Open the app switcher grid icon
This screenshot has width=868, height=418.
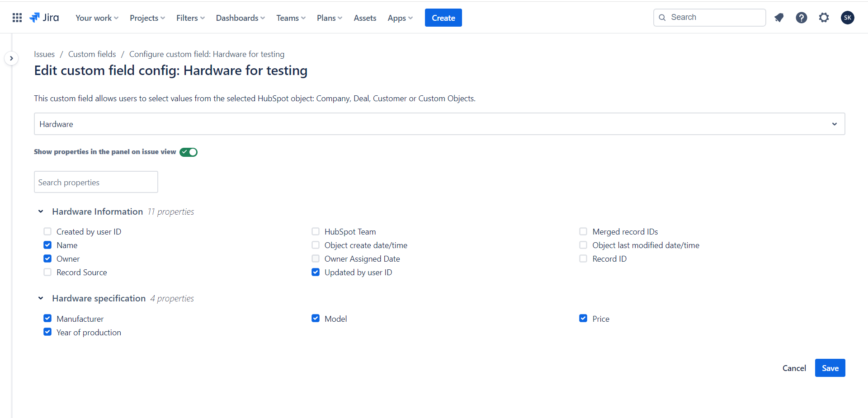click(x=17, y=18)
